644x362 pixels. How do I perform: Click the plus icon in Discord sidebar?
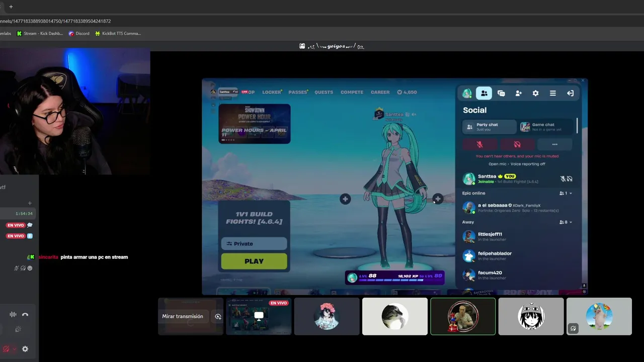pyautogui.click(x=30, y=203)
